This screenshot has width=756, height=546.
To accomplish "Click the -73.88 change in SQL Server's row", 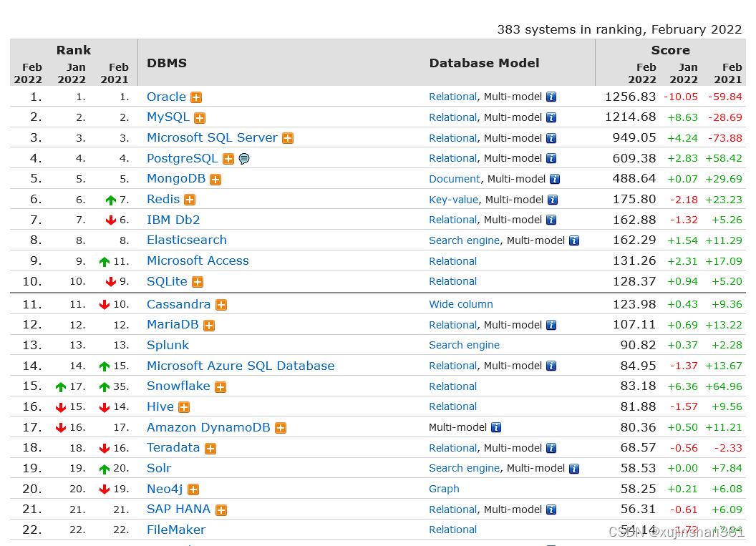I will (x=725, y=138).
